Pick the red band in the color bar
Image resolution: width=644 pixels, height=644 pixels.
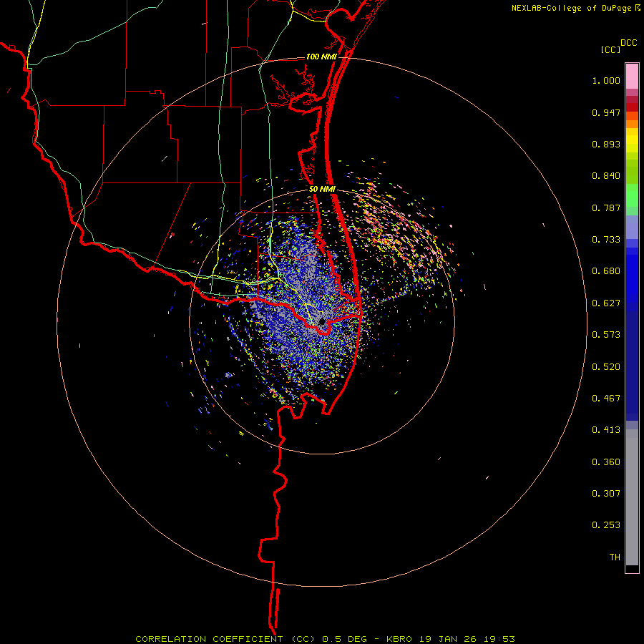pyautogui.click(x=632, y=107)
